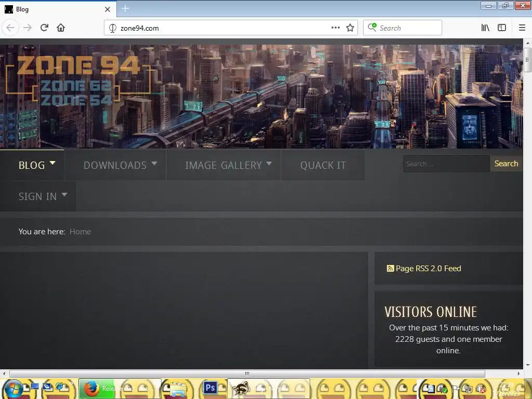
Task: Click the network tray icon
Action: pyautogui.click(x=468, y=389)
